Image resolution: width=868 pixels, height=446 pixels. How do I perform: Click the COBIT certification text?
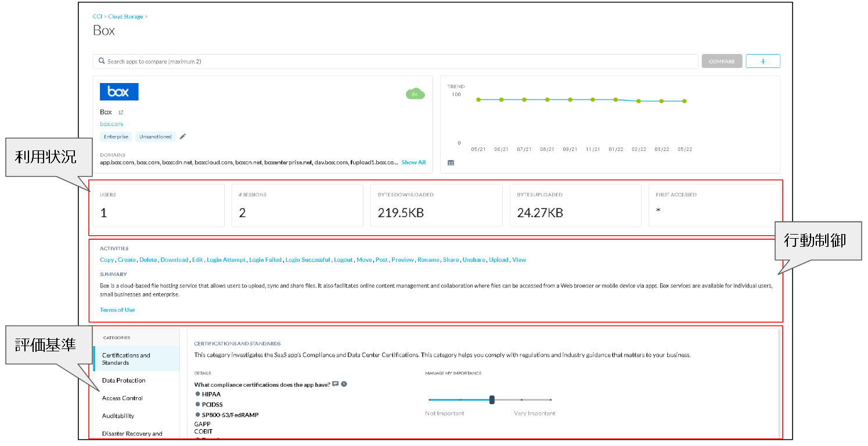203,431
